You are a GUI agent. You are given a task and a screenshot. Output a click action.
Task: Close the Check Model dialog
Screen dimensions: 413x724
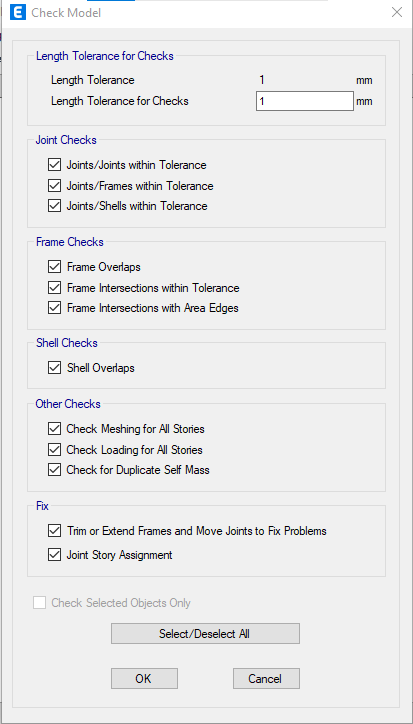pos(397,12)
